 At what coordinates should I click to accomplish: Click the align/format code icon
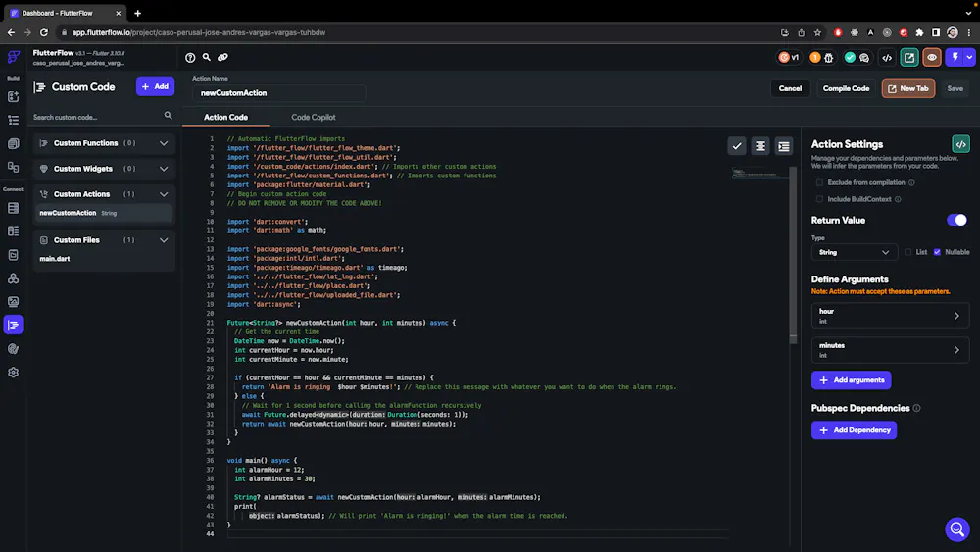pyautogui.click(x=760, y=146)
